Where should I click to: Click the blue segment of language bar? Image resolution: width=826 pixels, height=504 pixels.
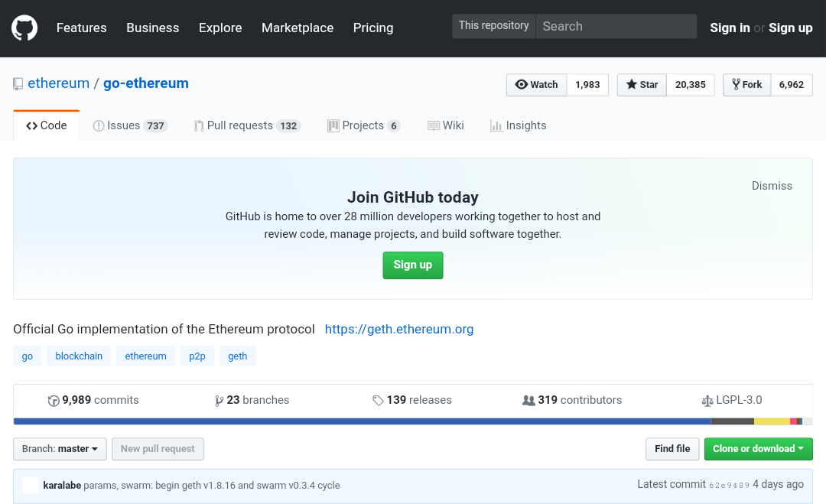tap(363, 421)
